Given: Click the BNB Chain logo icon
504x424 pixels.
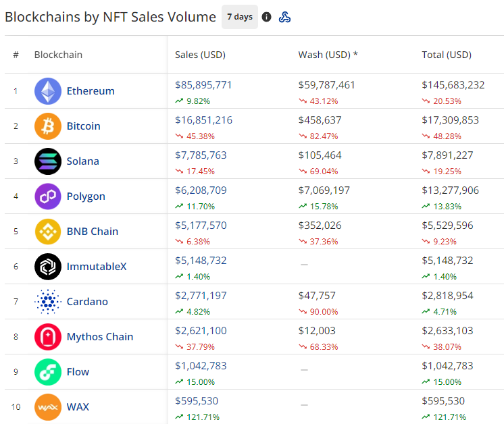Looking at the screenshot, I should tap(48, 232).
